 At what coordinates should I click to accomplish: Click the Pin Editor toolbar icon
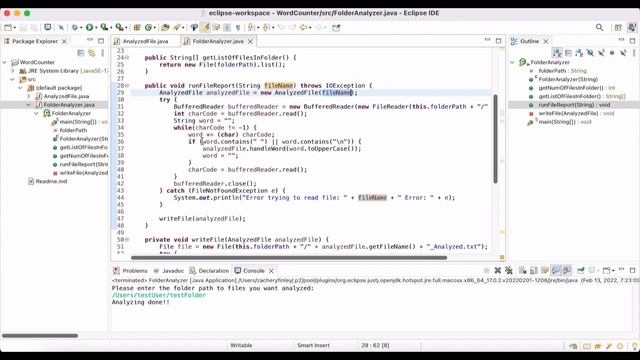(x=336, y=27)
